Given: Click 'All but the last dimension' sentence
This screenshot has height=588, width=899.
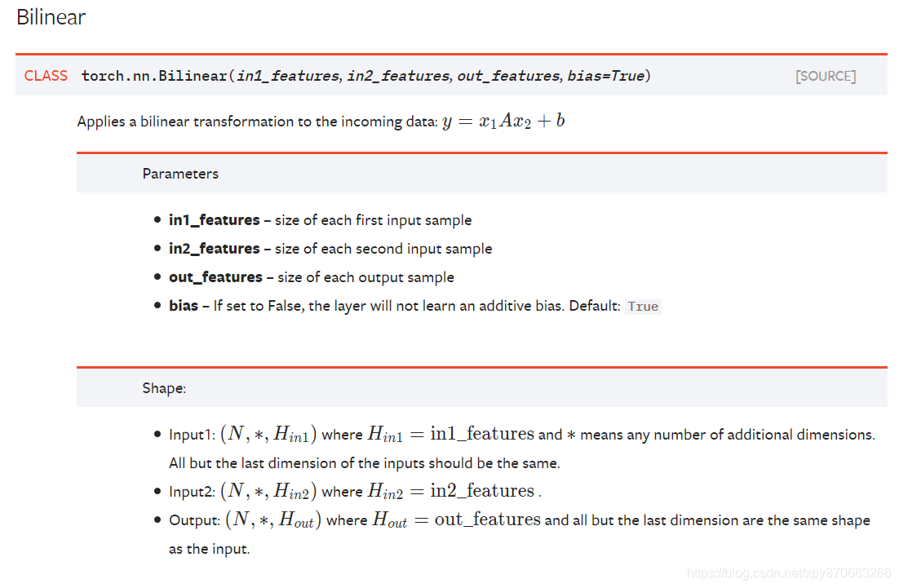Looking at the screenshot, I should (x=364, y=463).
